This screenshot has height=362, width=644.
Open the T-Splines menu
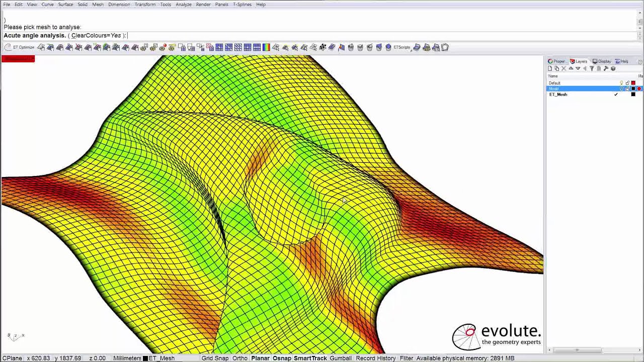coord(242,5)
